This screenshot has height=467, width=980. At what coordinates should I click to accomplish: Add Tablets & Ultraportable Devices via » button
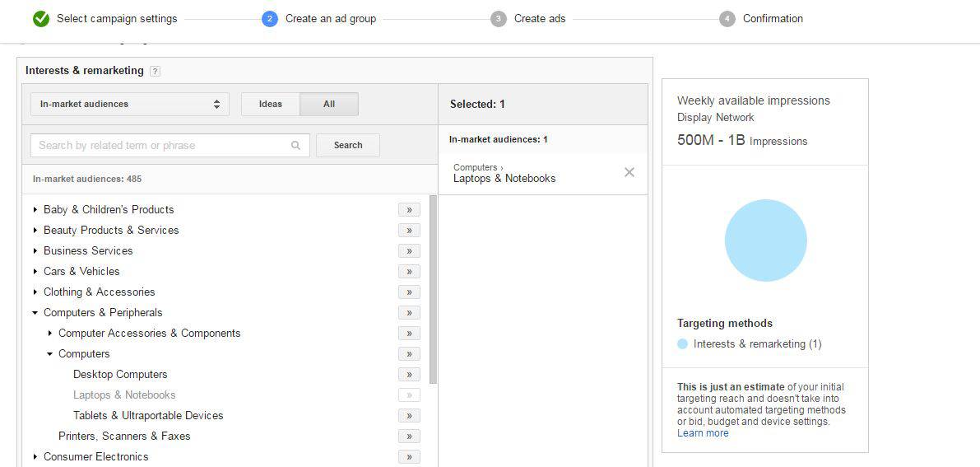(x=409, y=416)
